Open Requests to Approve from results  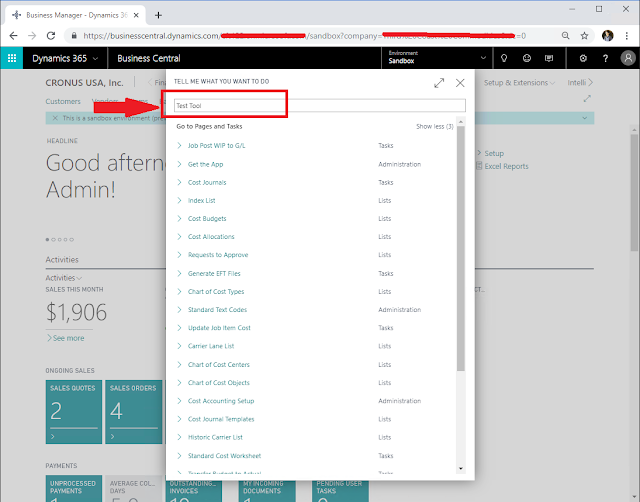pos(218,255)
